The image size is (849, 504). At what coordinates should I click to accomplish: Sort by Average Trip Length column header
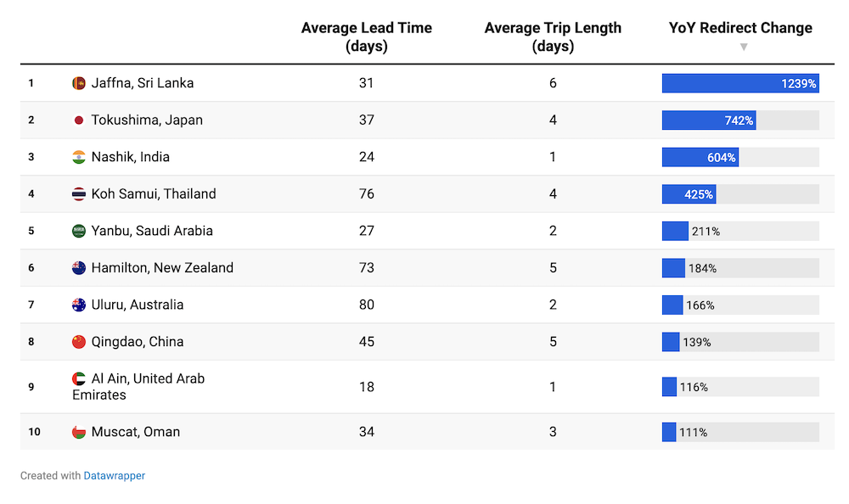coord(553,37)
